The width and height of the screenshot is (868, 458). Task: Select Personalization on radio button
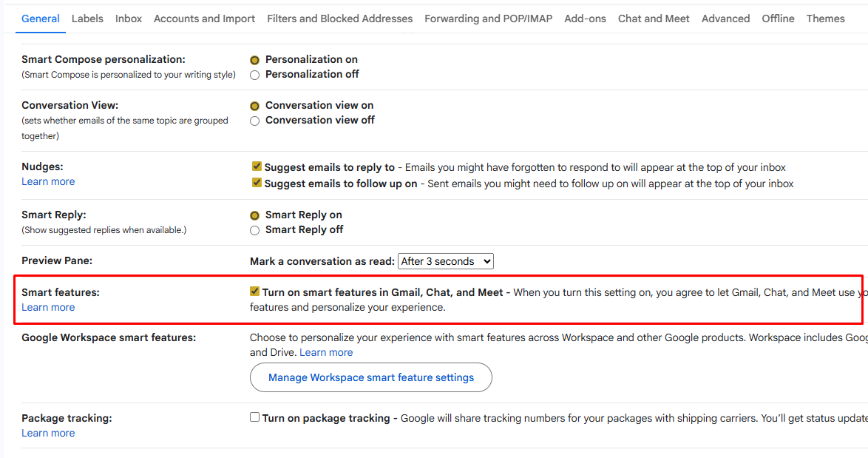click(x=255, y=60)
